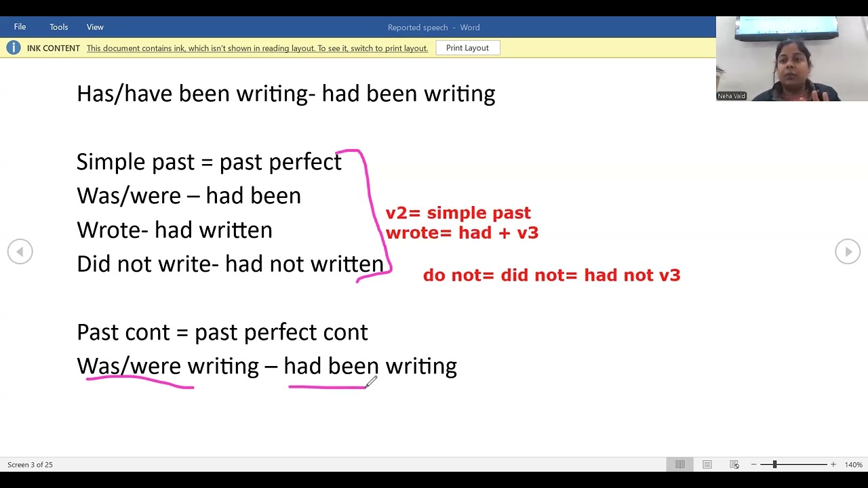Screen dimensions: 868x488
Task: Click the ink content switch to print layout link
Action: tap(257, 48)
